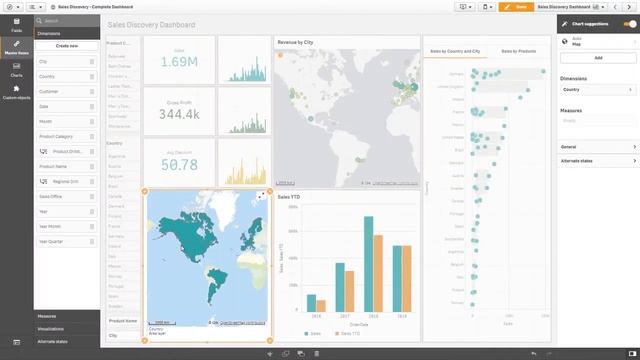Viewport: 640px width, 360px height.
Task: Toggle the assets panel icon at bottom left
Action: point(16,342)
